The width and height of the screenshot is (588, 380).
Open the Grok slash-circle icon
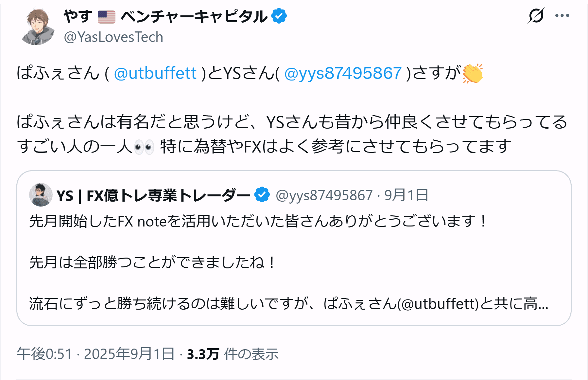pos(536,16)
